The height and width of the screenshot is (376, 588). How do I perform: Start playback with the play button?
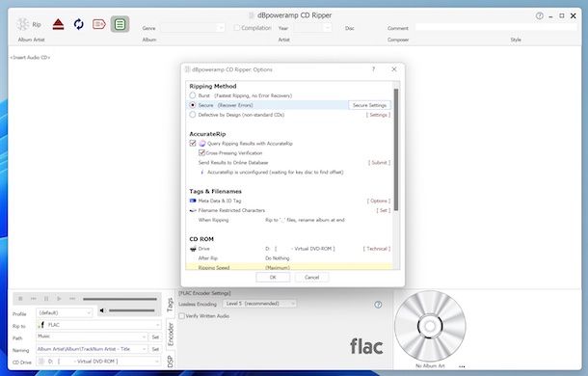click(59, 299)
